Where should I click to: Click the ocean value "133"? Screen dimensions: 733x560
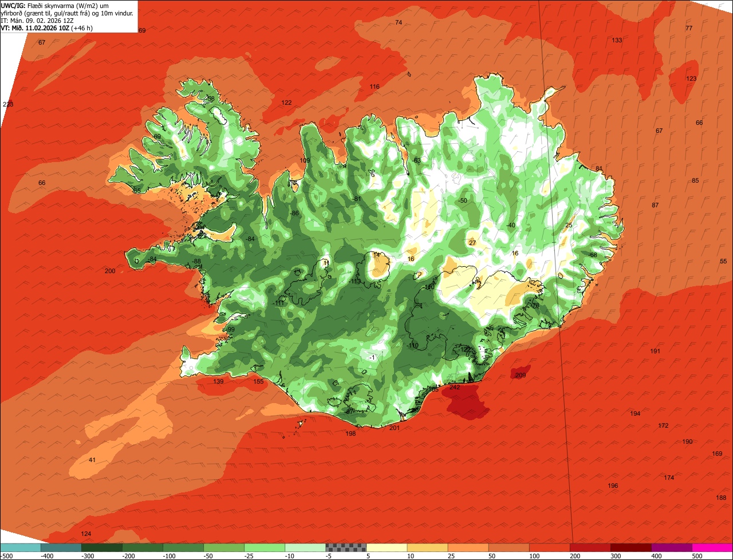pos(617,40)
